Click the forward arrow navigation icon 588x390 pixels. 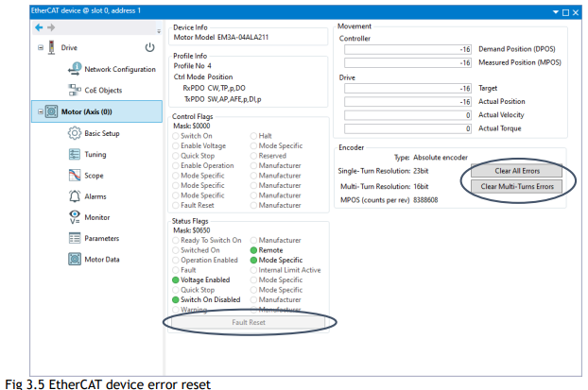click(x=51, y=27)
